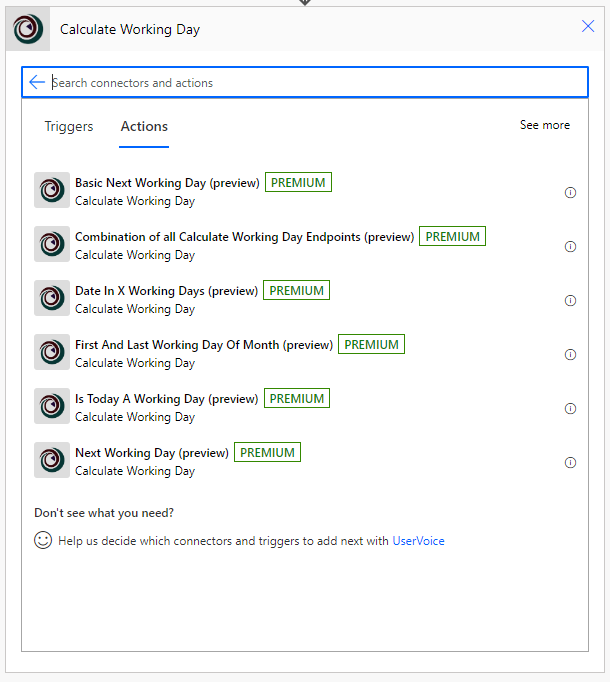Viewport: 610px width, 682px height.
Task: Click the Date In X Working Days icon
Action: coord(52,298)
